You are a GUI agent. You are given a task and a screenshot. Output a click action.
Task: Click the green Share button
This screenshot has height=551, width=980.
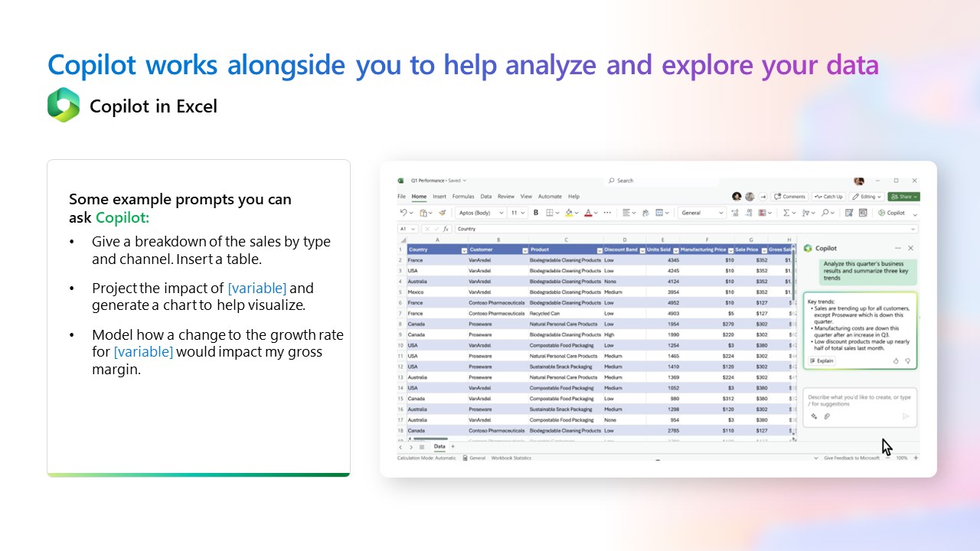click(903, 197)
